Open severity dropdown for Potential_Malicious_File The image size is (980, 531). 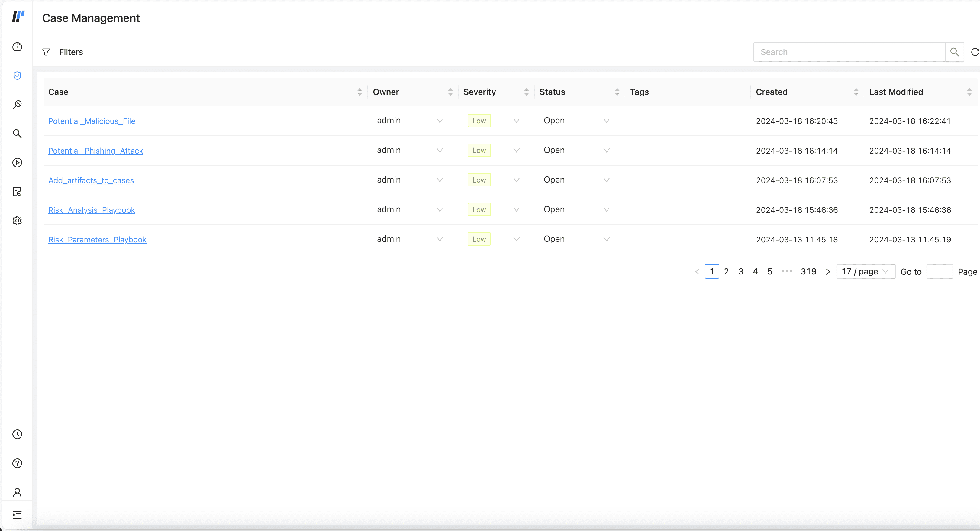click(x=516, y=121)
